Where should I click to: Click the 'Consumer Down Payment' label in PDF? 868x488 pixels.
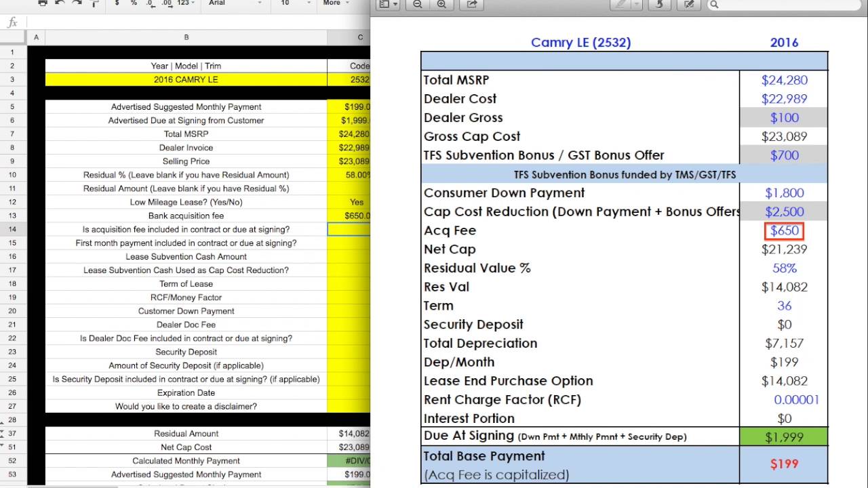(x=504, y=193)
